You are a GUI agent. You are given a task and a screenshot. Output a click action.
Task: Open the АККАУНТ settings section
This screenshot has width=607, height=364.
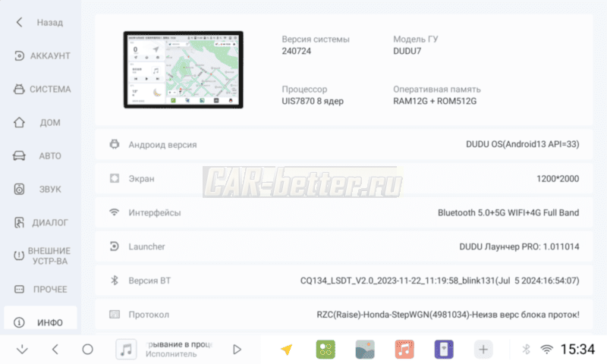coord(41,56)
